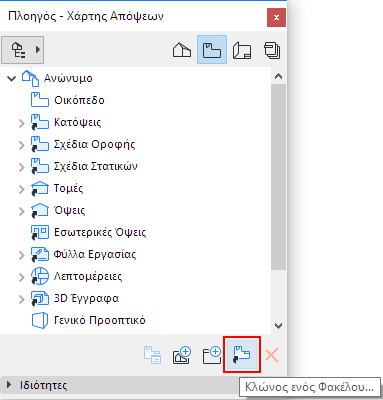Screen dimensions: 383x400
Task: Select the Εσωτερικές Όψεις folder
Action: click(x=100, y=232)
